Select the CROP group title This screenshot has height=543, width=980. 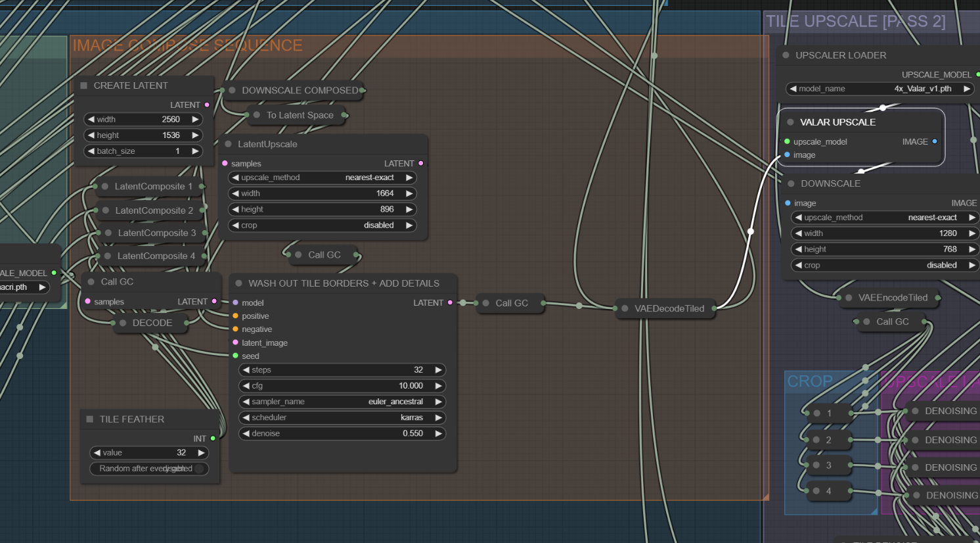[x=810, y=381]
